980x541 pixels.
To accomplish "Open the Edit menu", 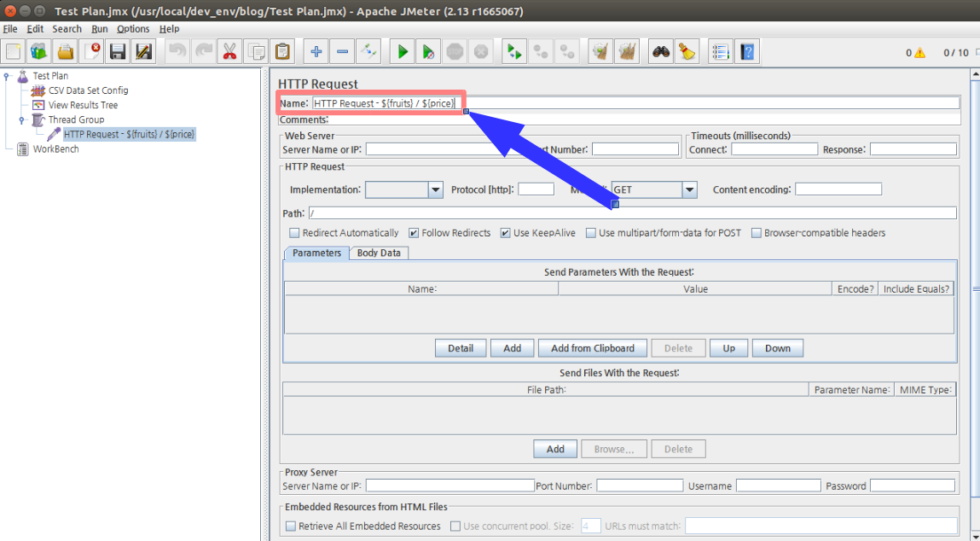I will (35, 29).
